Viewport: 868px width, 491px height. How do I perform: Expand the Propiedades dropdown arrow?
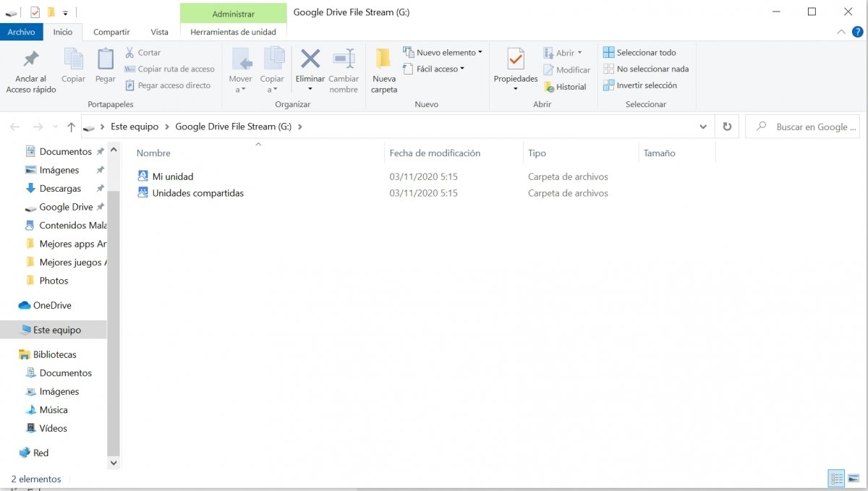click(516, 89)
